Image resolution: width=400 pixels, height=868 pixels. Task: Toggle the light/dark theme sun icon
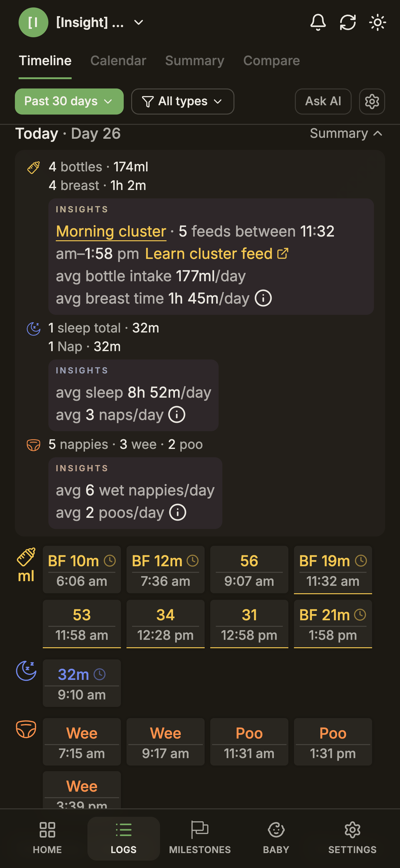click(x=377, y=23)
